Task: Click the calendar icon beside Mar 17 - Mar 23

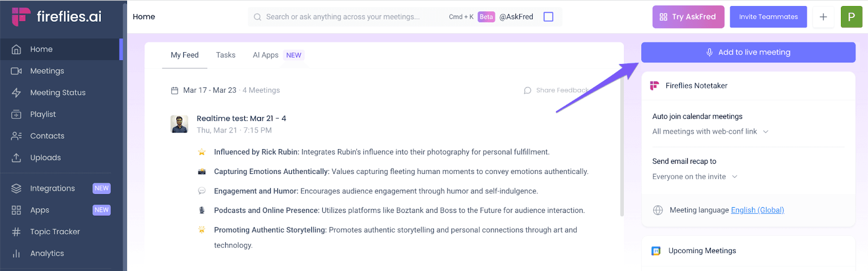Action: click(x=175, y=91)
